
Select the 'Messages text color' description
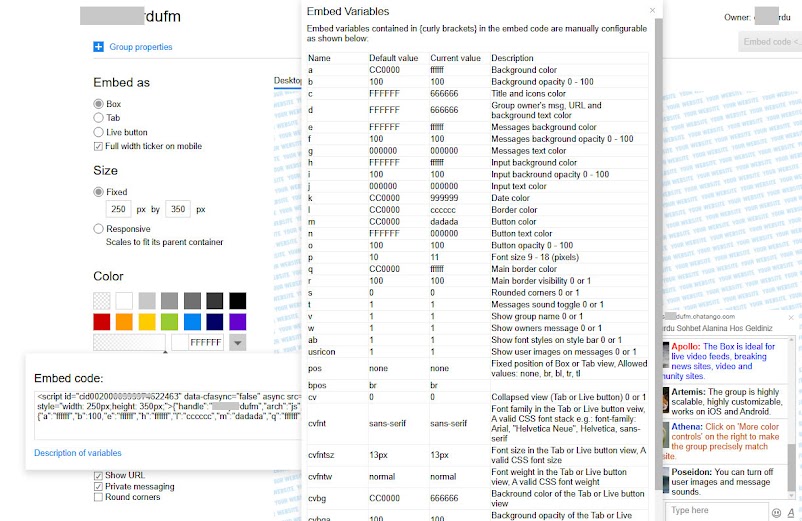point(528,151)
